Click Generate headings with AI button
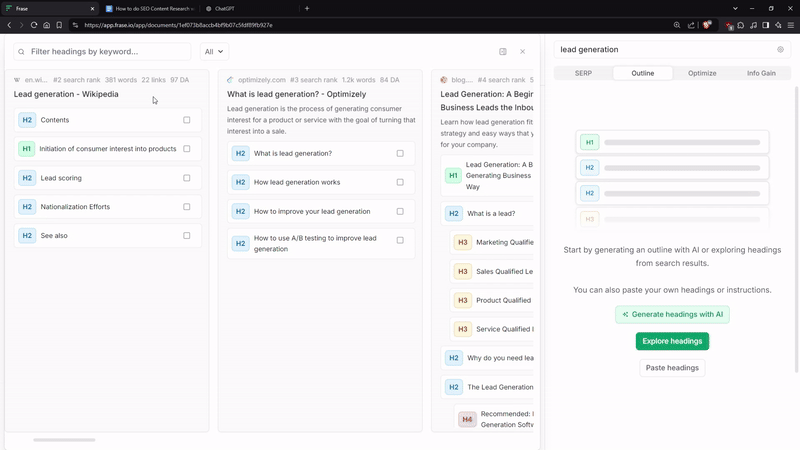The image size is (800, 450). coord(672,314)
